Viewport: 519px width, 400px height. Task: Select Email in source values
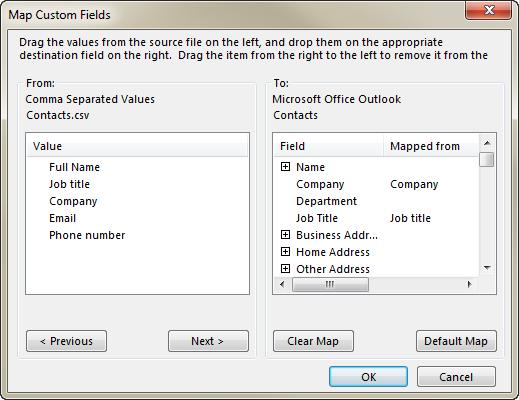pos(62,218)
